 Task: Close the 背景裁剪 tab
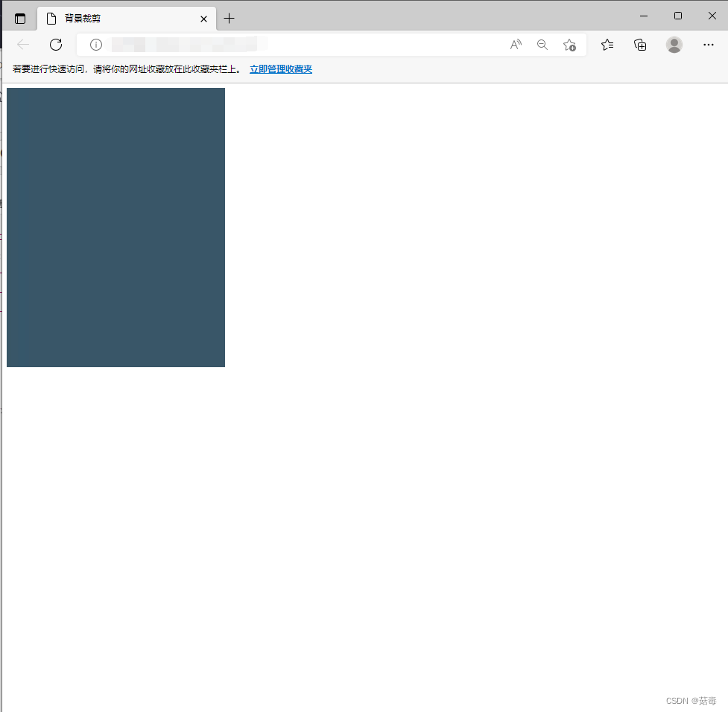coord(203,19)
